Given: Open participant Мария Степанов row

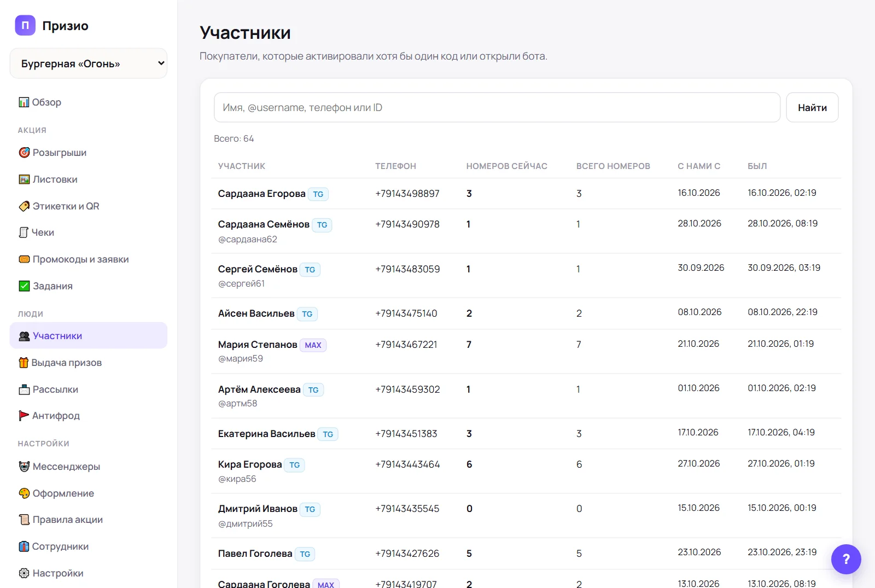Looking at the screenshot, I should (x=526, y=351).
